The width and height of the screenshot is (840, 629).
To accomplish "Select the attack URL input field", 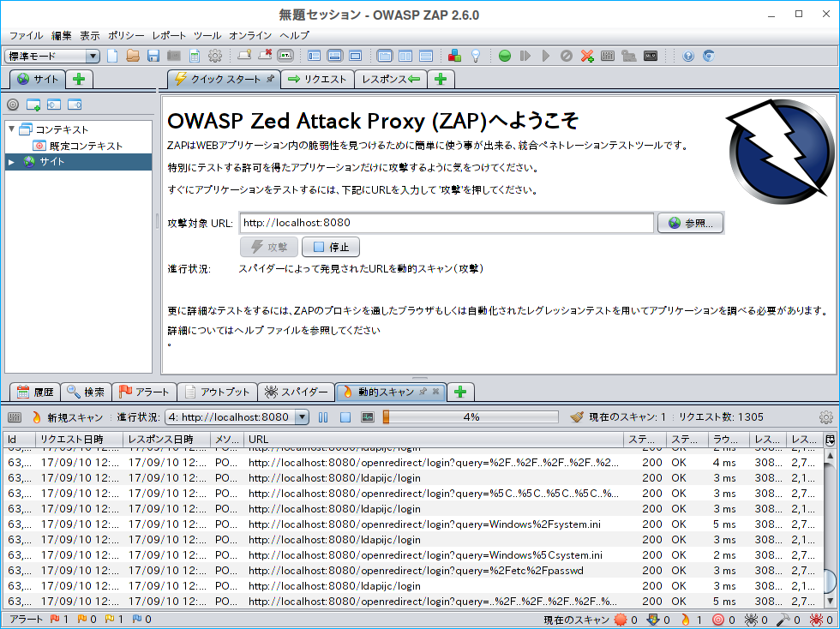I will [446, 223].
